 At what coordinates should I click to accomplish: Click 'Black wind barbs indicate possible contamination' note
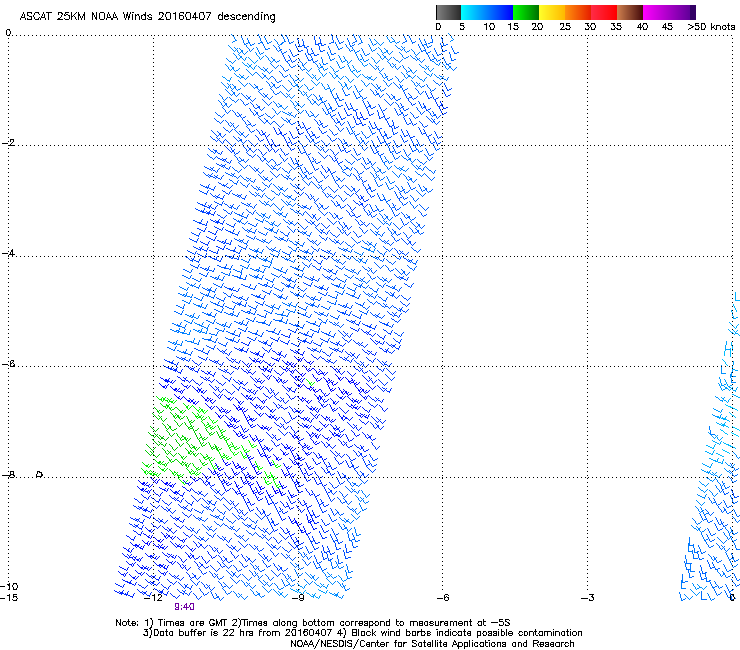pyautogui.click(x=467, y=633)
